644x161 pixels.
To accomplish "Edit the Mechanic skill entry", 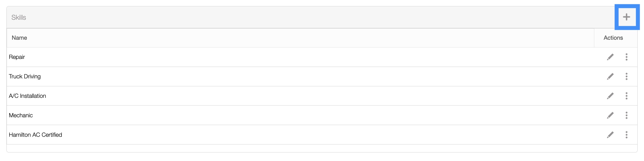I will tap(610, 115).
